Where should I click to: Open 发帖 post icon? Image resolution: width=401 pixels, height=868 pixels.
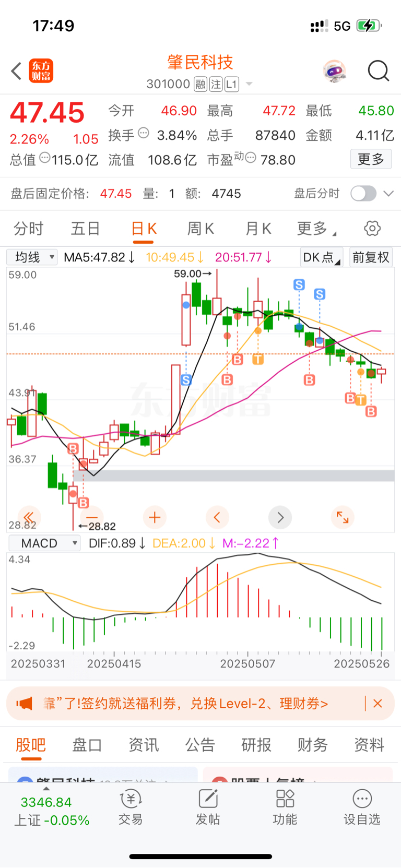point(207,807)
